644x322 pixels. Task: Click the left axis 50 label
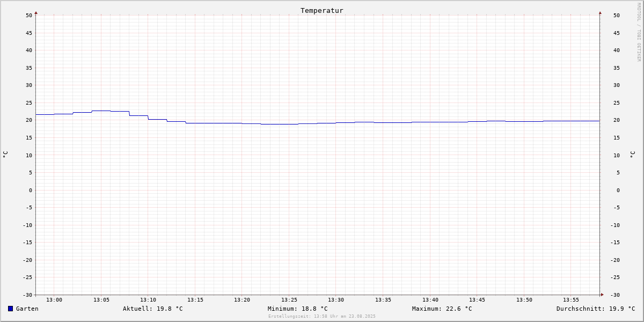(x=29, y=16)
